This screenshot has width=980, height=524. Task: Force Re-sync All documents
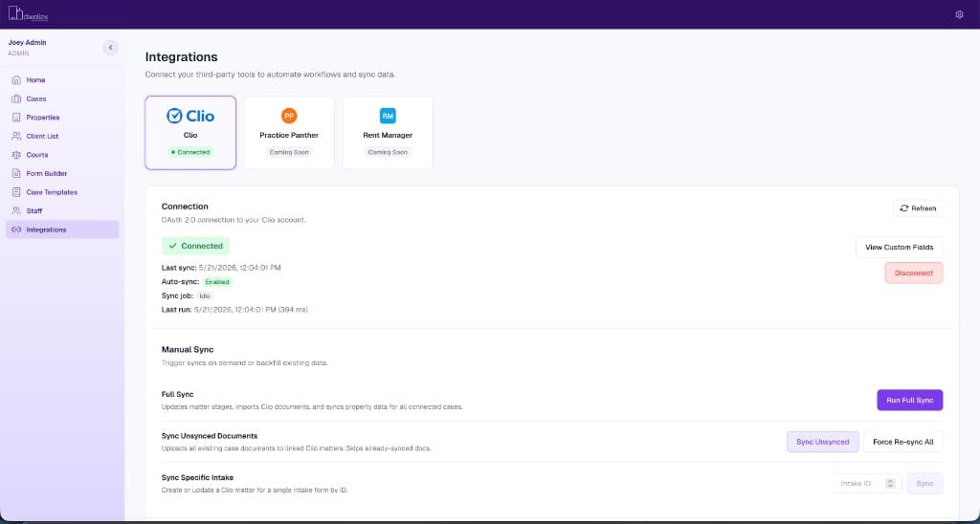pyautogui.click(x=903, y=442)
